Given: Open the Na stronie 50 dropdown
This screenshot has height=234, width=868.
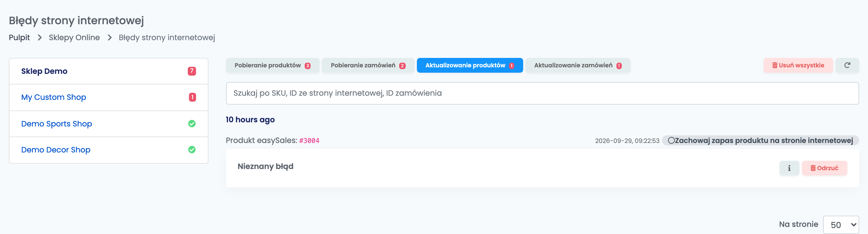Looking at the screenshot, I should (841, 225).
